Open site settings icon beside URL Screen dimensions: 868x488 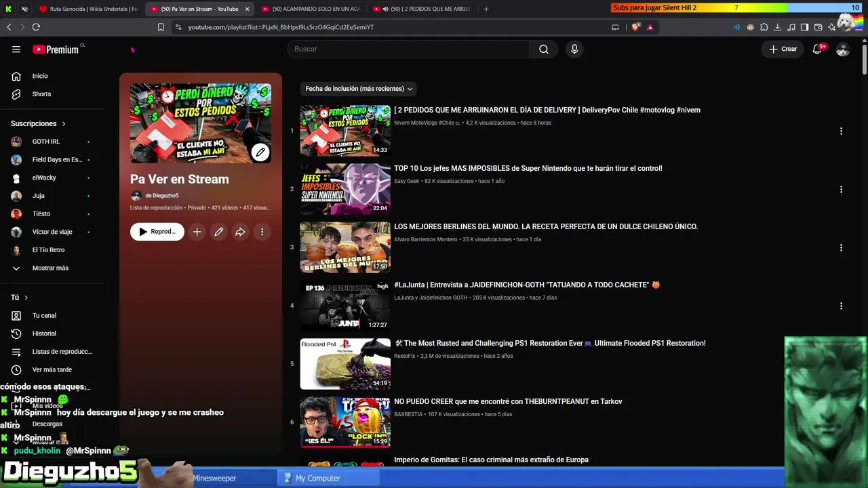pyautogui.click(x=178, y=27)
